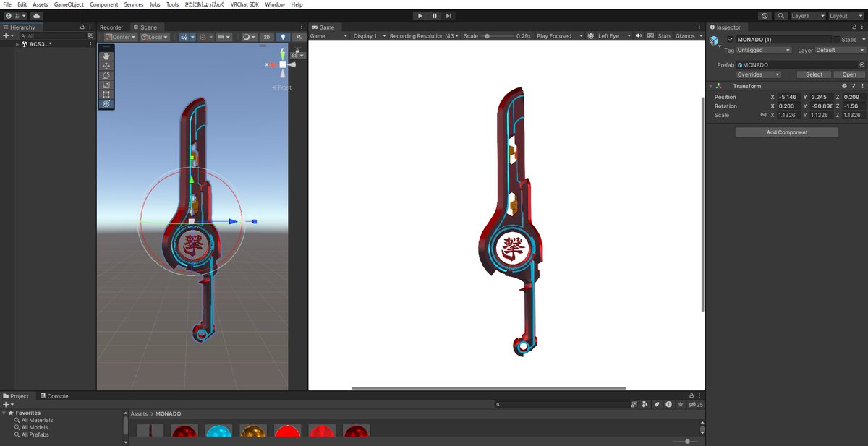
Task: Click the Game view VSync icon
Action: [650, 36]
